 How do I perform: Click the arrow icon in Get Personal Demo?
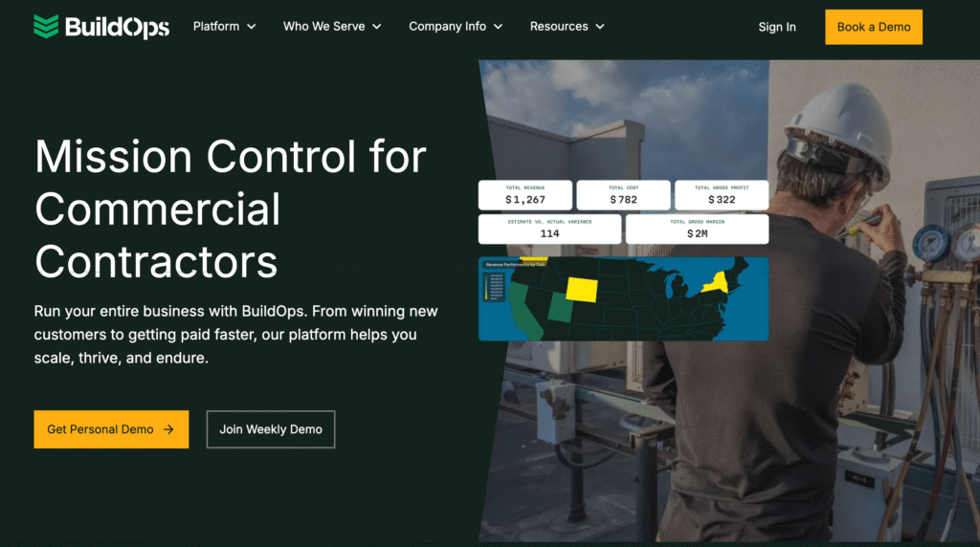168,429
